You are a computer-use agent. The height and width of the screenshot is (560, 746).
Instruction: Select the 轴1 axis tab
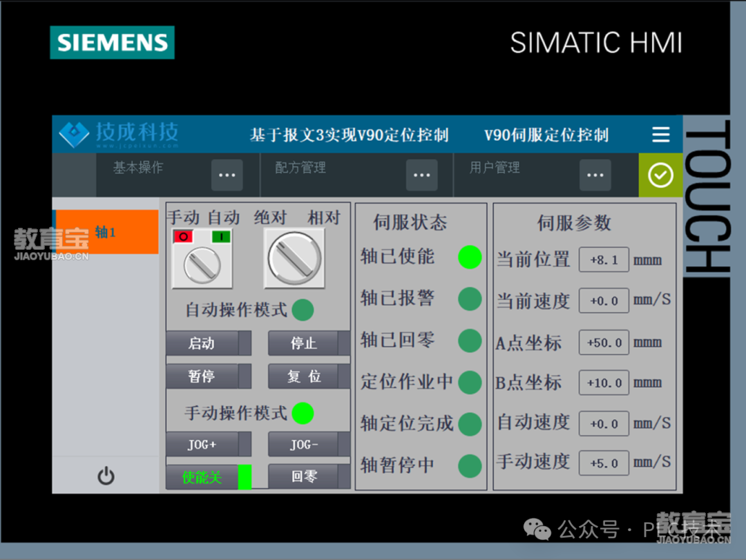click(106, 232)
